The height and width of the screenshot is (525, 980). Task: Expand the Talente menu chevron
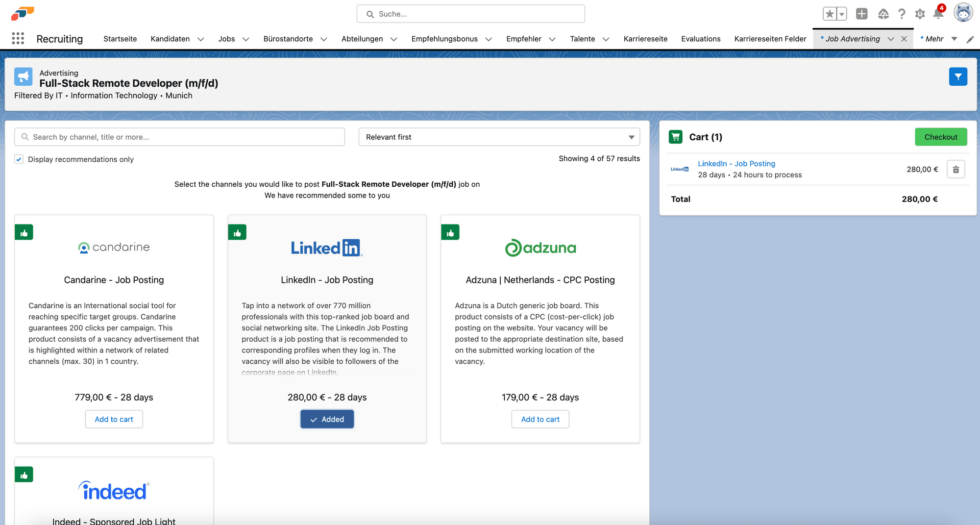pyautogui.click(x=606, y=39)
